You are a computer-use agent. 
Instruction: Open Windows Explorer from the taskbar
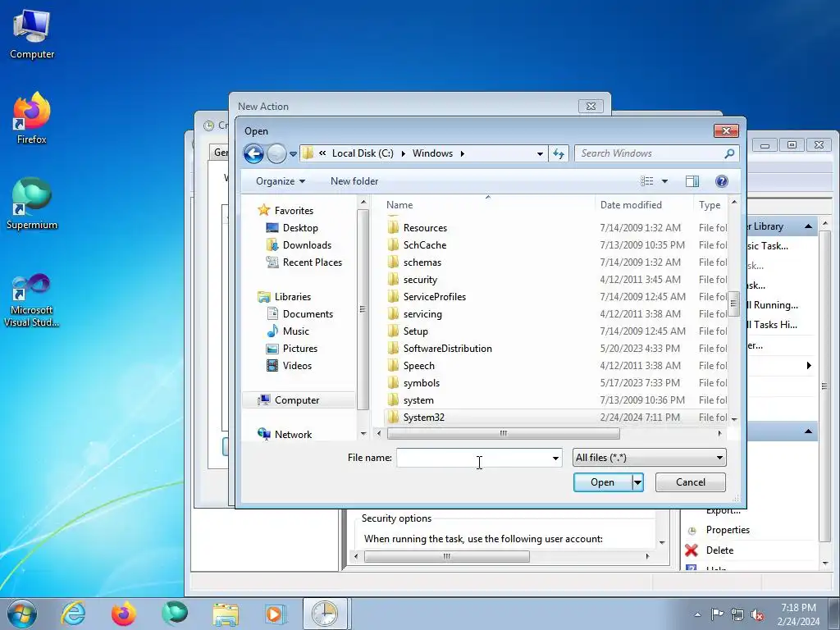pos(226,614)
